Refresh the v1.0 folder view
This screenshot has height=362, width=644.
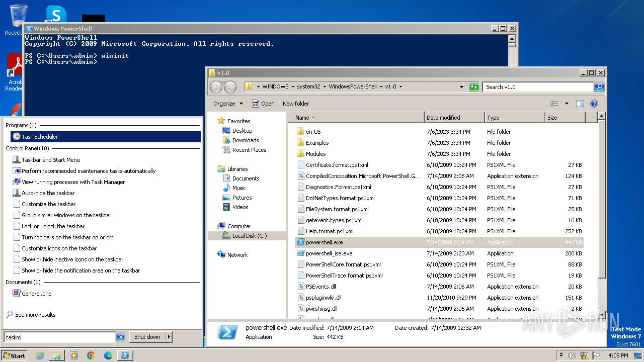point(474,87)
